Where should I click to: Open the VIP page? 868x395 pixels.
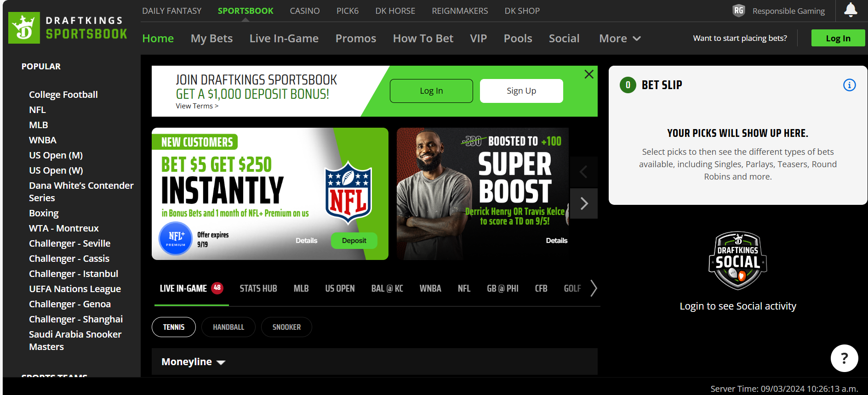tap(479, 39)
